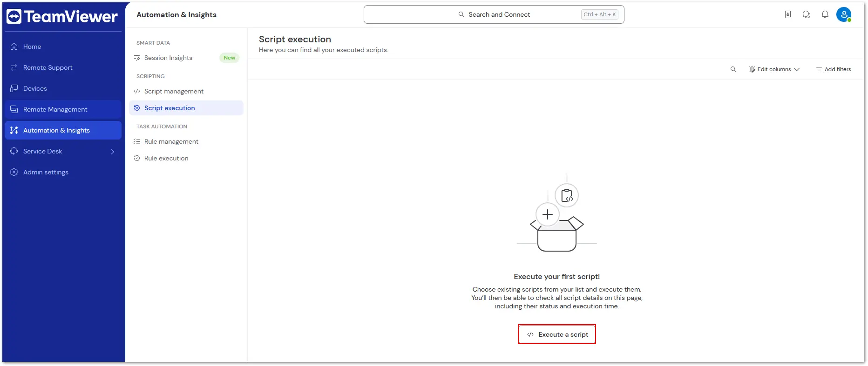Open Remote Support via its arrows icon
The width and height of the screenshot is (868, 366).
[x=14, y=67]
